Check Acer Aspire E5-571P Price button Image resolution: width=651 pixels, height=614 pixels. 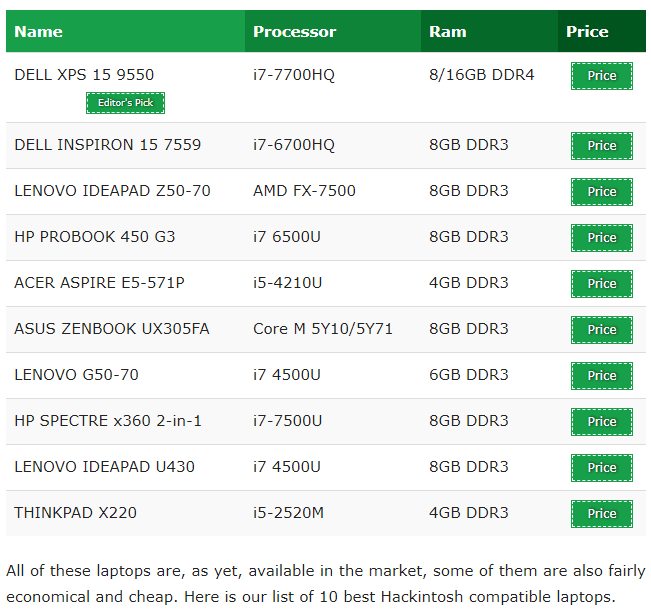[x=601, y=284]
